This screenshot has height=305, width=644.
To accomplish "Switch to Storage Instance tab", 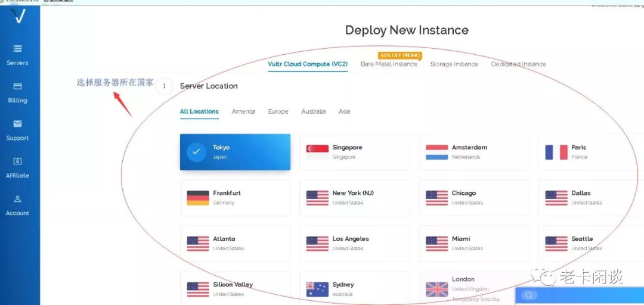I will click(454, 64).
